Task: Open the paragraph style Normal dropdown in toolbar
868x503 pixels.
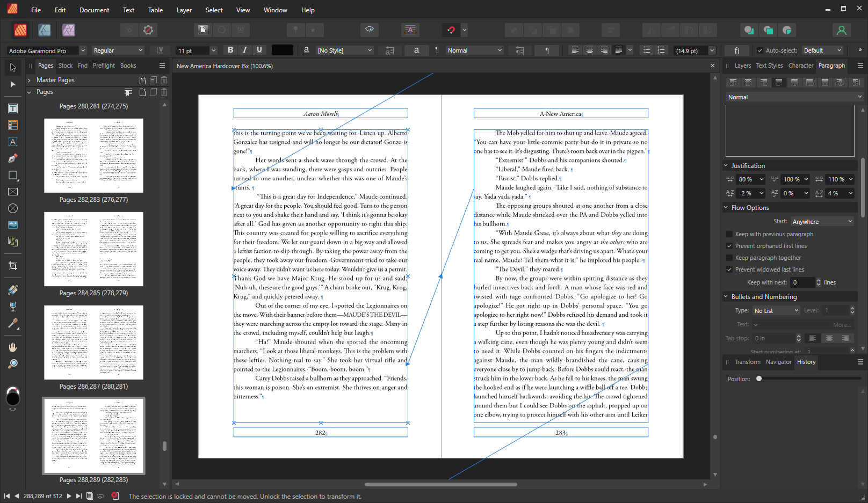Action: pyautogui.click(x=475, y=50)
